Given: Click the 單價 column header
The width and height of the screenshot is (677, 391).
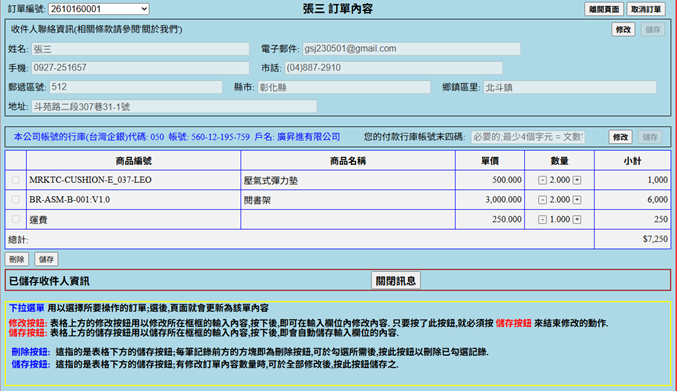Looking at the screenshot, I should point(490,161).
